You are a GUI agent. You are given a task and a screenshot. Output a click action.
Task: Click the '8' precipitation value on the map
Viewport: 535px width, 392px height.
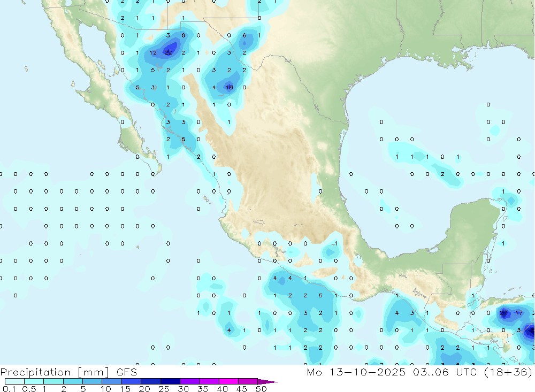click(183, 35)
